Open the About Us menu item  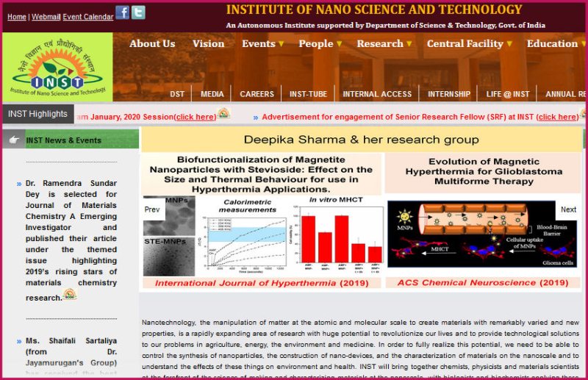click(x=152, y=44)
